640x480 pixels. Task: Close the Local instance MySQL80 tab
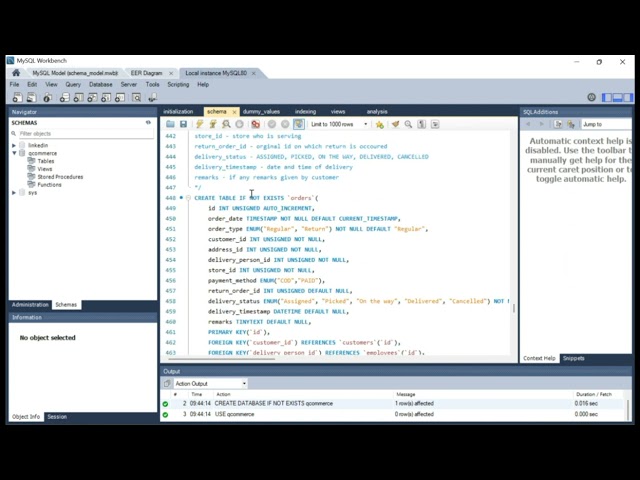point(253,73)
